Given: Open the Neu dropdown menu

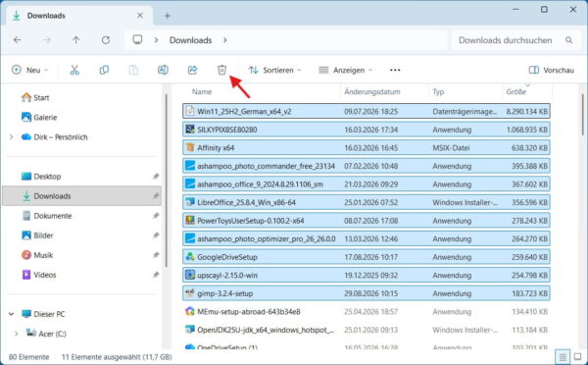Looking at the screenshot, I should click(x=30, y=70).
